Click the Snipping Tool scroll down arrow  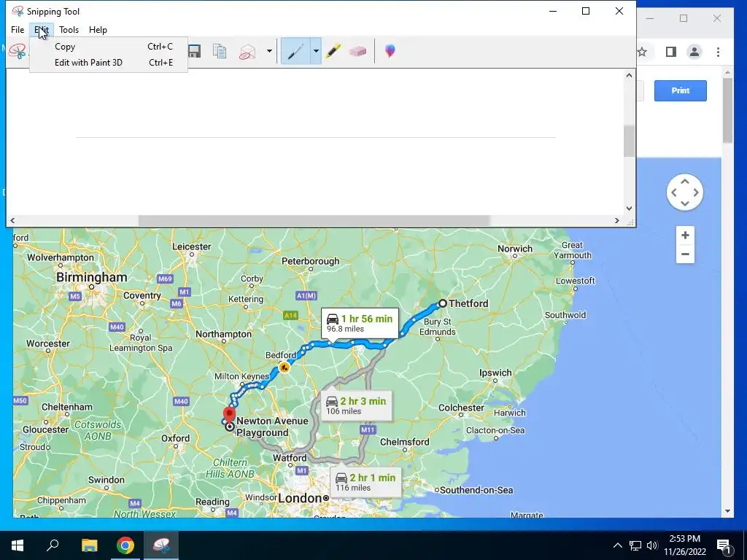click(630, 209)
